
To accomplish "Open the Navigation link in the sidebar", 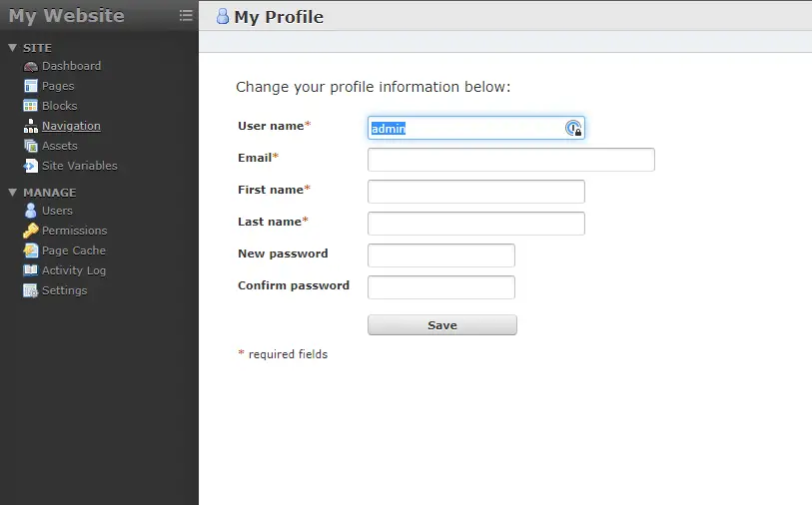I will [71, 126].
